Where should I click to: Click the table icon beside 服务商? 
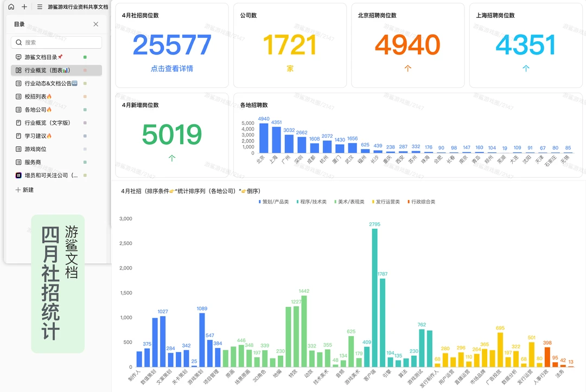18,162
